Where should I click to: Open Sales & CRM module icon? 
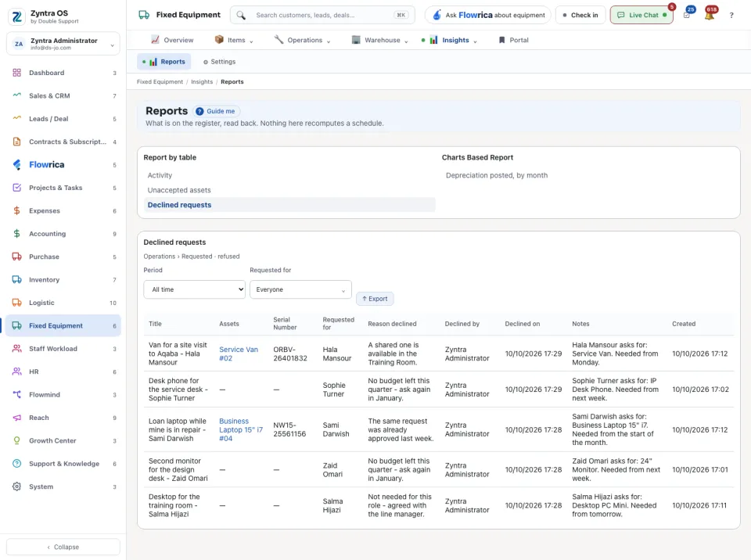[x=16, y=95]
